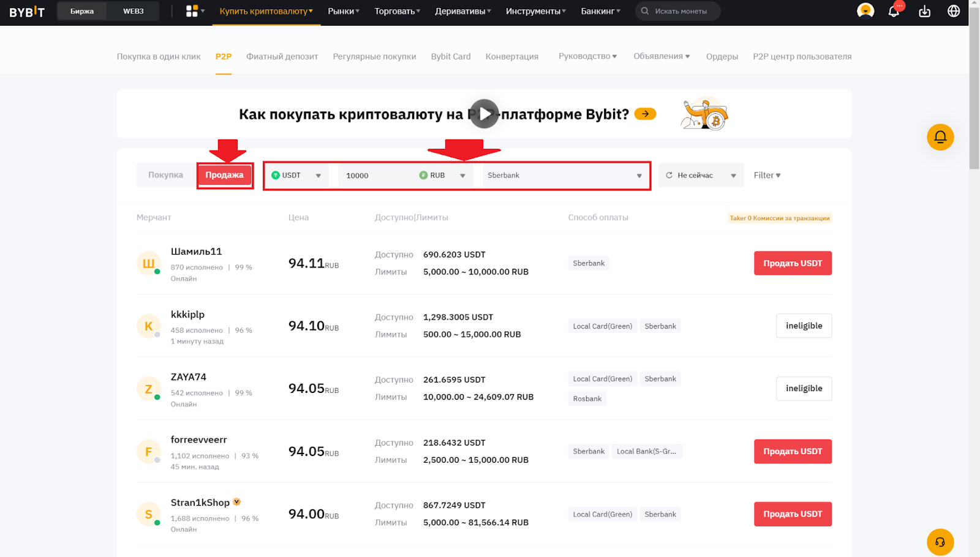Open merchant ZAYA74 profile link
The width and height of the screenshot is (980, 557).
click(x=188, y=377)
